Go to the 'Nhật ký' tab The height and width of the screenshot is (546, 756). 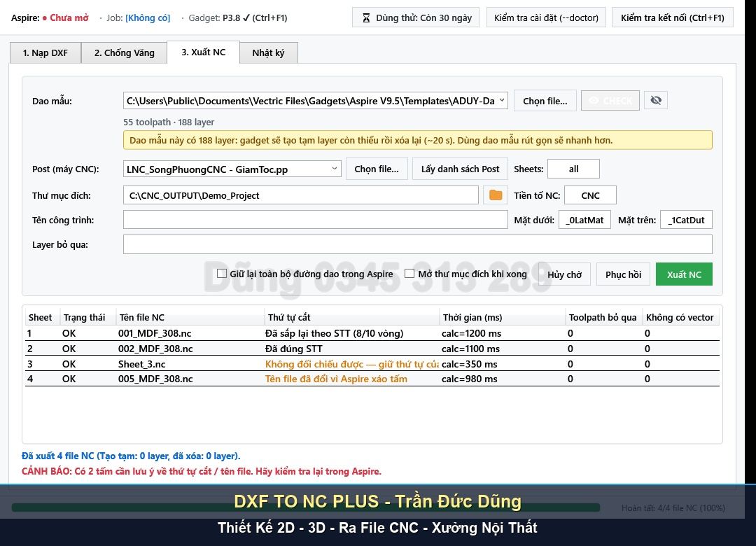tap(269, 53)
